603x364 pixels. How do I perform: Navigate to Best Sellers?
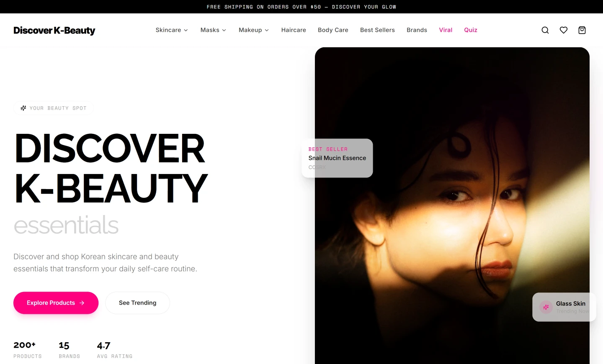[377, 30]
